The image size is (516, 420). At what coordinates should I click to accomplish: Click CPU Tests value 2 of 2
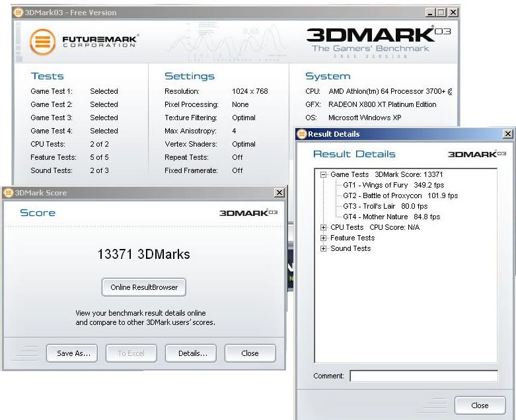coord(99,144)
